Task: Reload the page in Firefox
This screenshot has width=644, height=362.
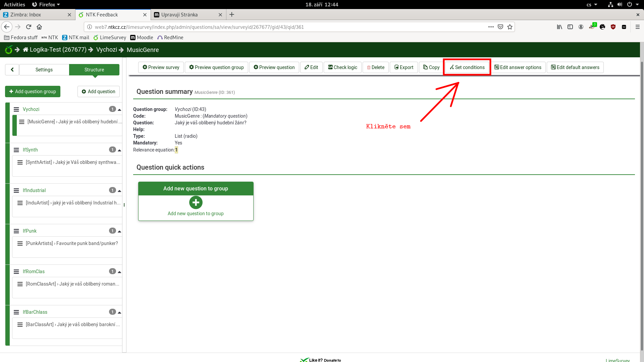Action: (29, 27)
